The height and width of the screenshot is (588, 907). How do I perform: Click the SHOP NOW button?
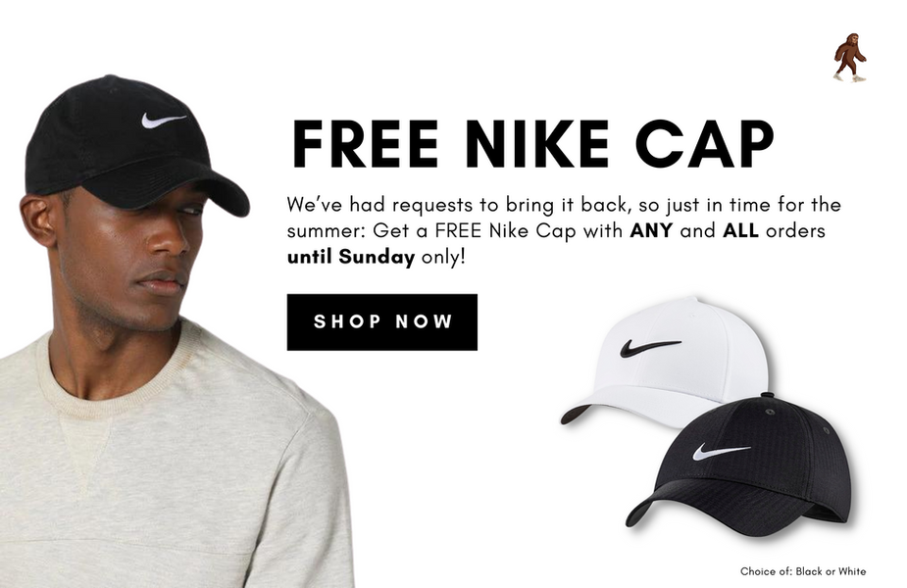[x=381, y=322]
